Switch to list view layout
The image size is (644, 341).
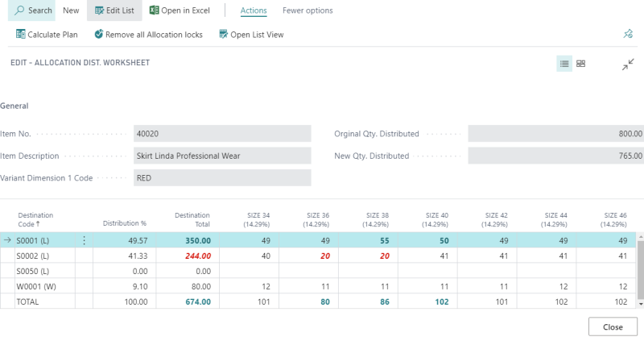tap(564, 64)
